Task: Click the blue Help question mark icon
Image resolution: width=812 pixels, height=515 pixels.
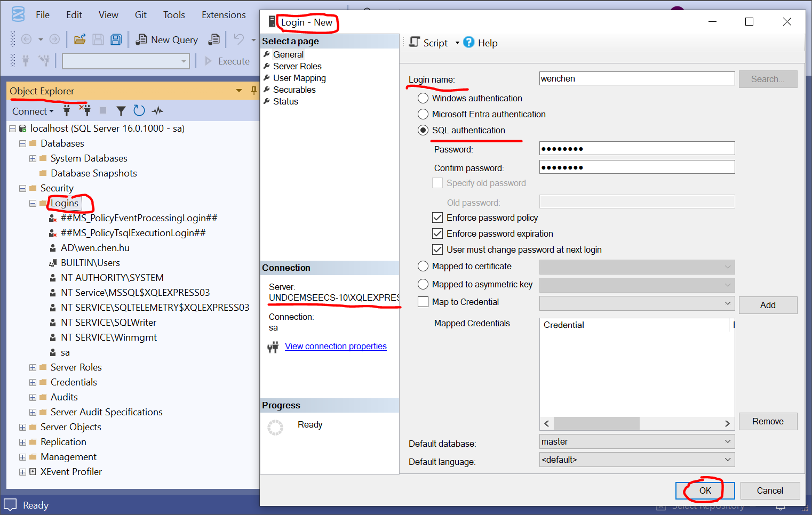Action: pyautogui.click(x=469, y=43)
